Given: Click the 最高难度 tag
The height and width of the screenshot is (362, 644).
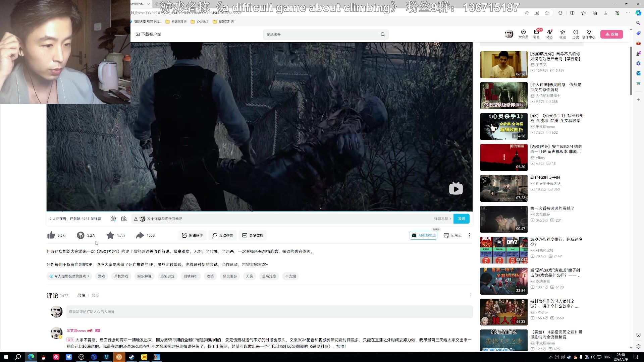Looking at the screenshot, I should coord(269,276).
